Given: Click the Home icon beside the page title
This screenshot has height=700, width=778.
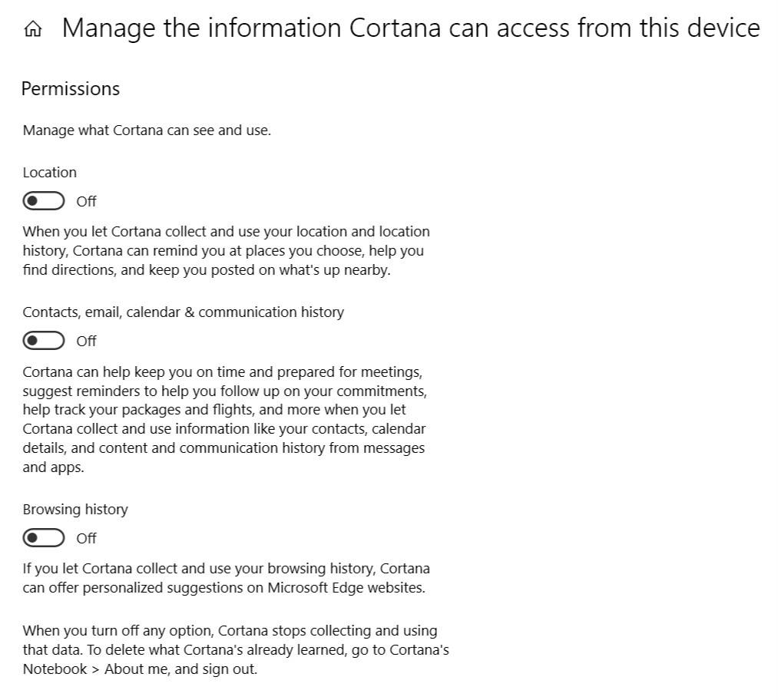Looking at the screenshot, I should coord(32,30).
